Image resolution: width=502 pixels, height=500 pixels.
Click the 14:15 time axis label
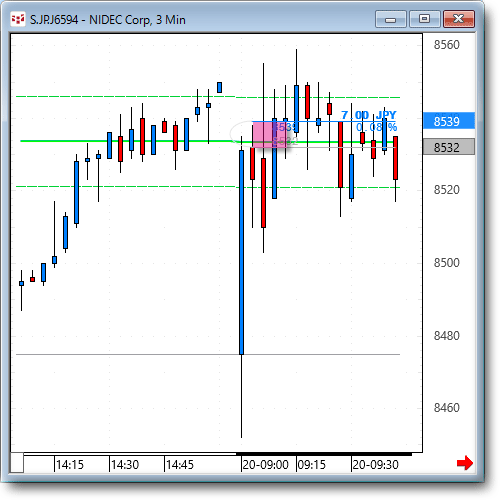(x=70, y=465)
